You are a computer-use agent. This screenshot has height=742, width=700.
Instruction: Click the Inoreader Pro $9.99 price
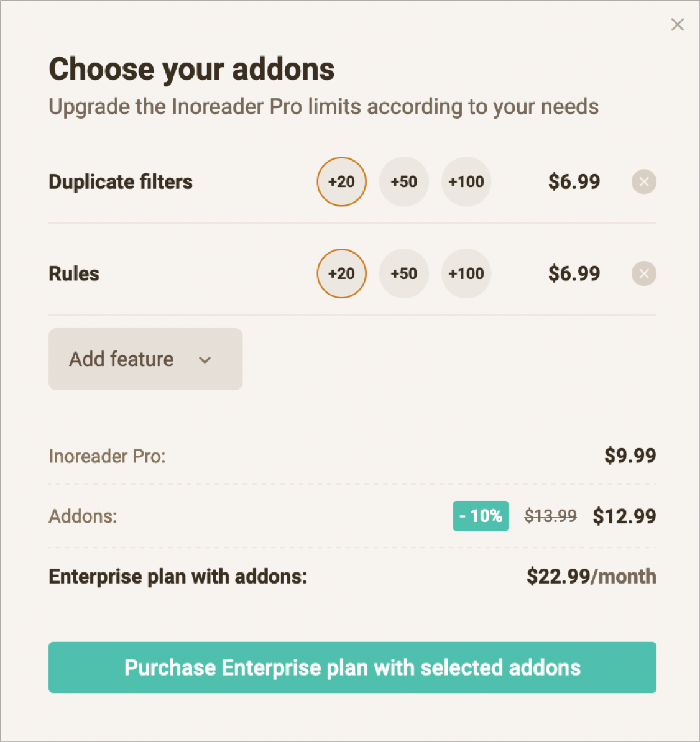[x=630, y=456]
